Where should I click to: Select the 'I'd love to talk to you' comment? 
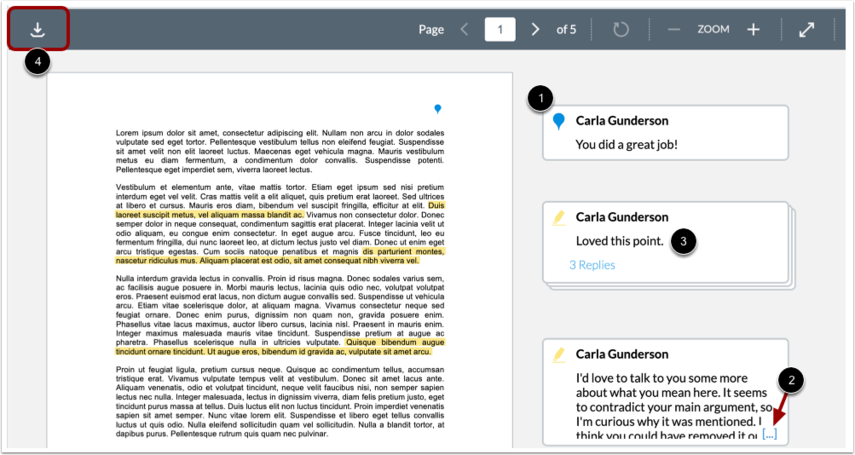(665, 392)
